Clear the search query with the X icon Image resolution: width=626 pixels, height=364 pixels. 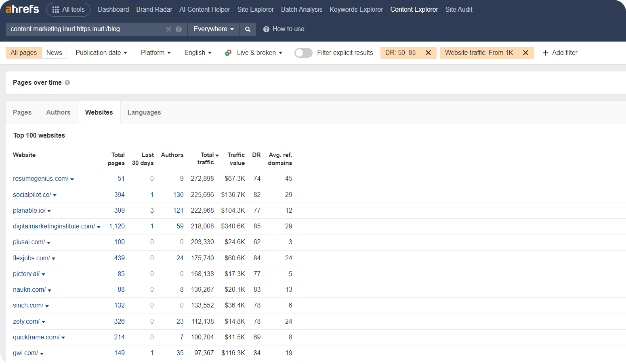point(168,29)
